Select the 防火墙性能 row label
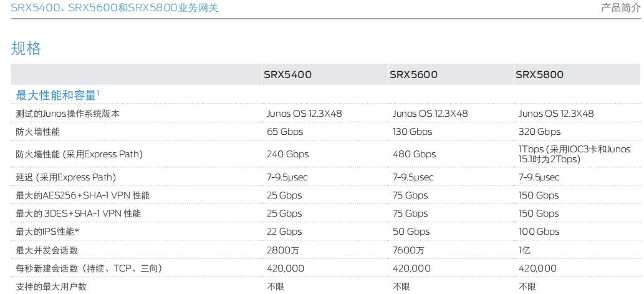This screenshot has width=644, height=294. point(38,132)
